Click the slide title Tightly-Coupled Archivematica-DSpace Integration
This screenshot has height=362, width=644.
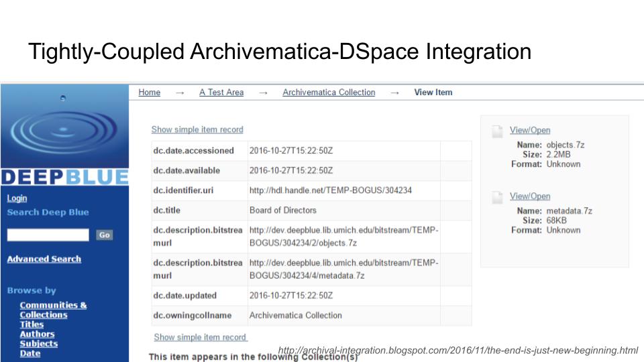(280, 52)
